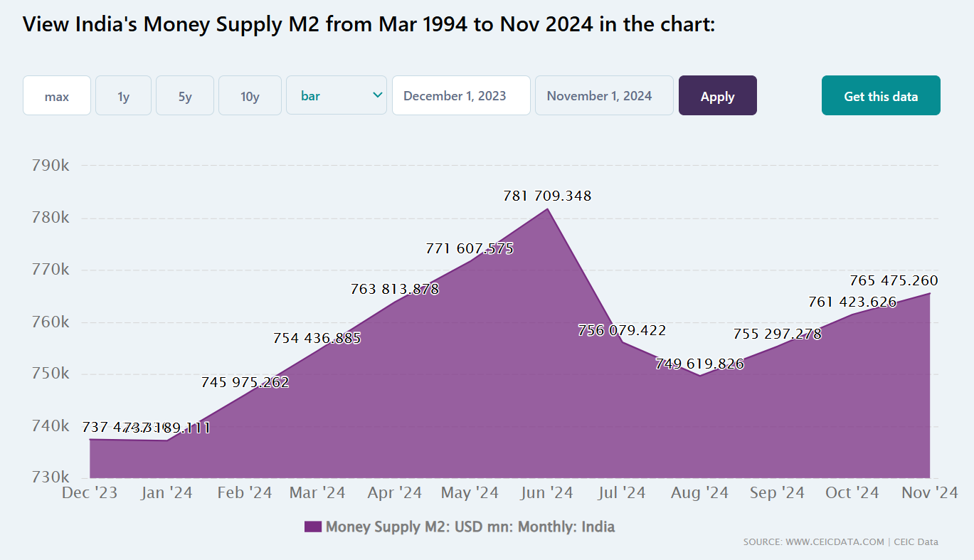Click the Apr '24 axis label

click(395, 492)
